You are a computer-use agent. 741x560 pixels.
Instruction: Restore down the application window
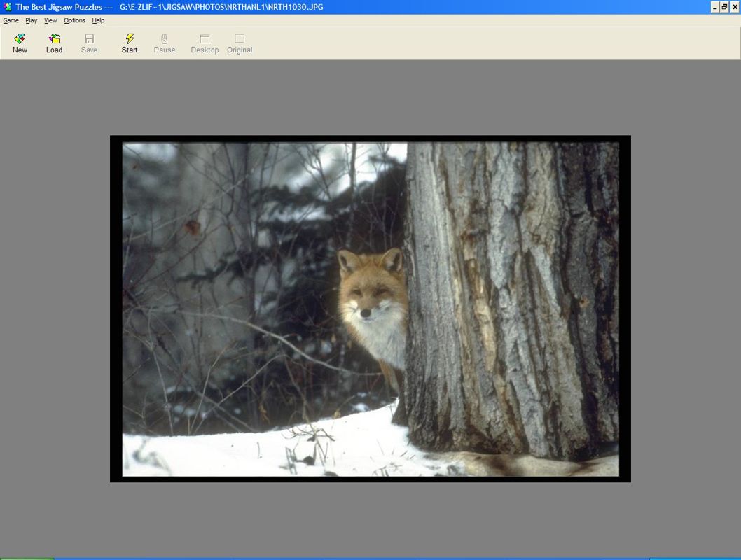[x=724, y=7]
